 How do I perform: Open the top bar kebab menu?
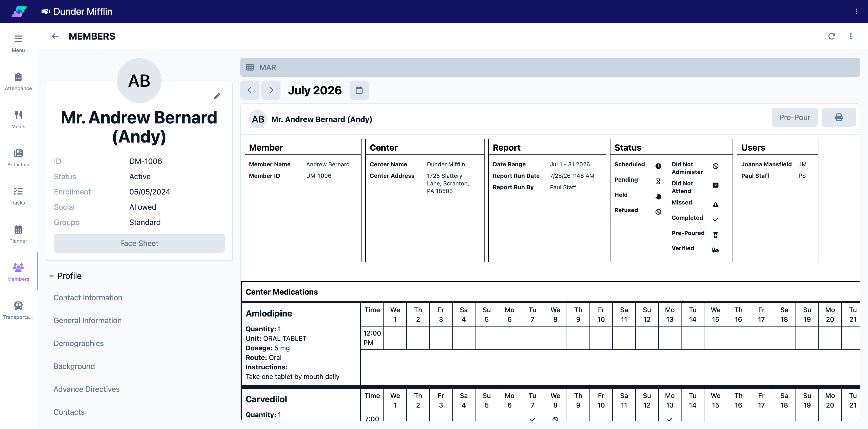pyautogui.click(x=856, y=11)
